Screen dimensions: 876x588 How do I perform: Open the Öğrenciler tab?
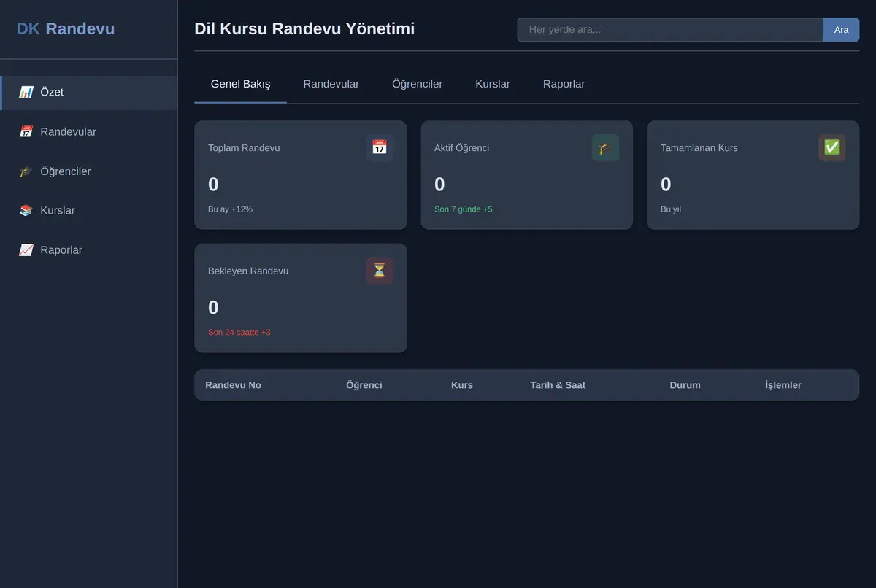tap(418, 84)
